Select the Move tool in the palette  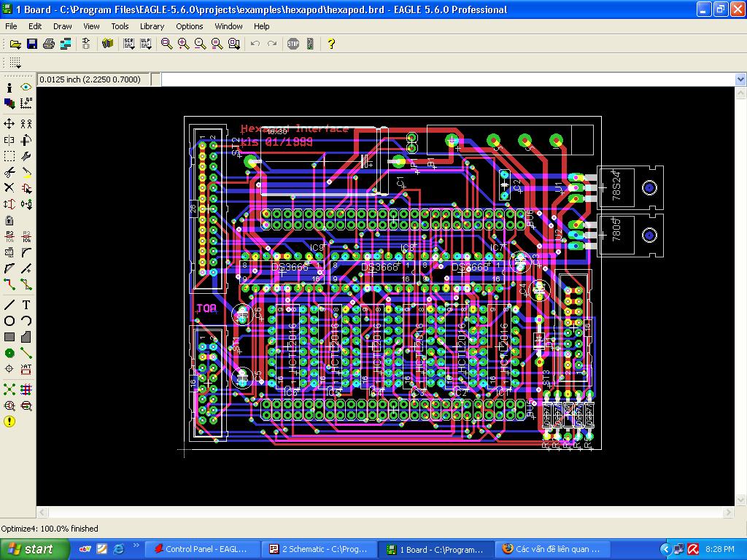9,124
